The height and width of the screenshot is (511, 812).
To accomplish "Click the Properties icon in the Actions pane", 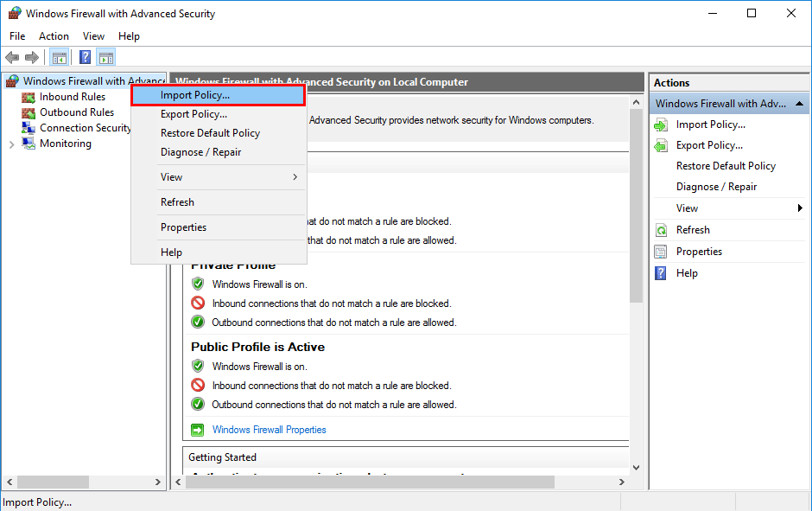I will pos(661,252).
